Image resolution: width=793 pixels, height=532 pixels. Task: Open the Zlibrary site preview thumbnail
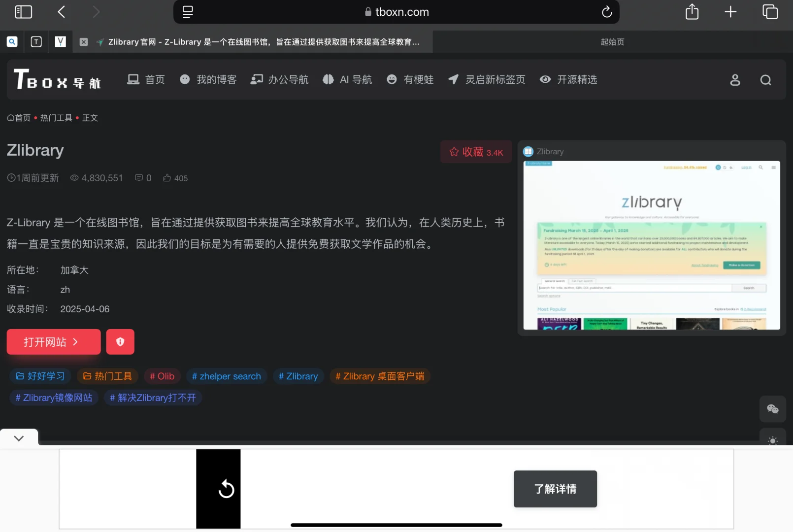(x=652, y=245)
